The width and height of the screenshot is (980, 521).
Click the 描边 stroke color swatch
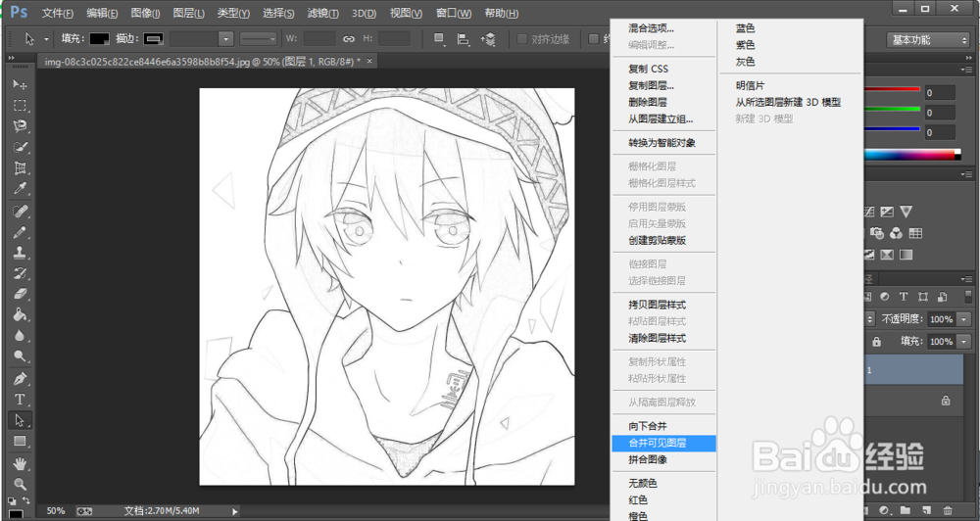pyautogui.click(x=153, y=39)
